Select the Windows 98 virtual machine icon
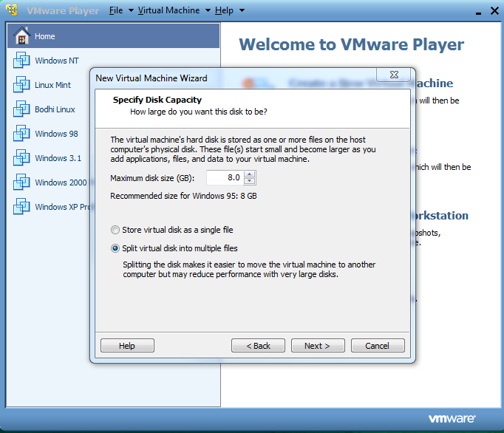The image size is (504, 433). click(x=21, y=134)
